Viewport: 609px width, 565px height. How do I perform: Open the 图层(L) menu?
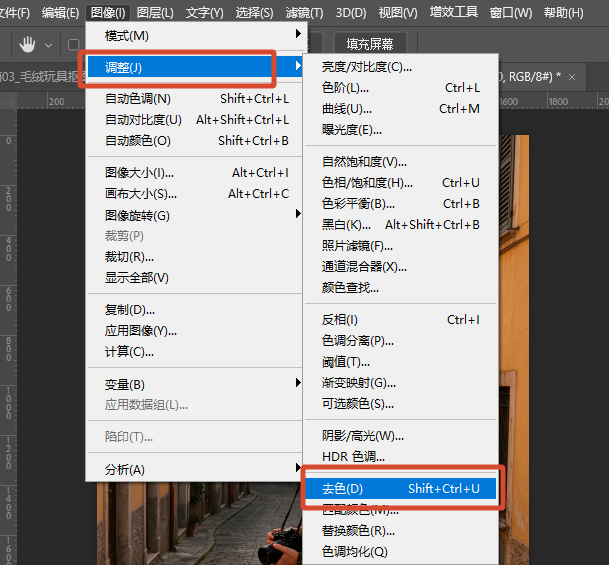(x=155, y=13)
